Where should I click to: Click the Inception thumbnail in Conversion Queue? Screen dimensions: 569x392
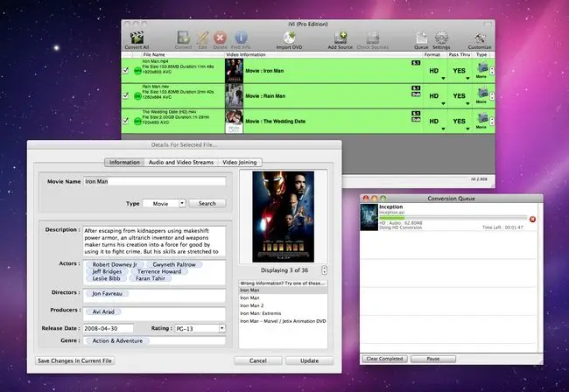[x=369, y=217]
